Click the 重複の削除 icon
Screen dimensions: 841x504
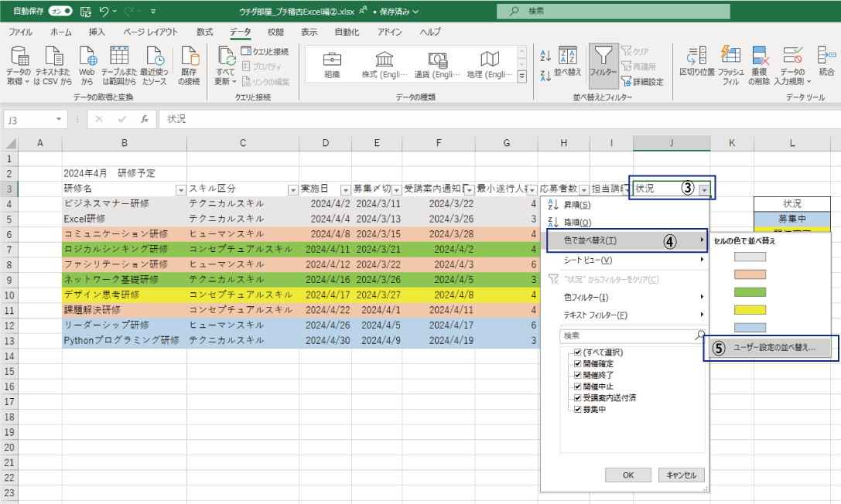tap(762, 59)
